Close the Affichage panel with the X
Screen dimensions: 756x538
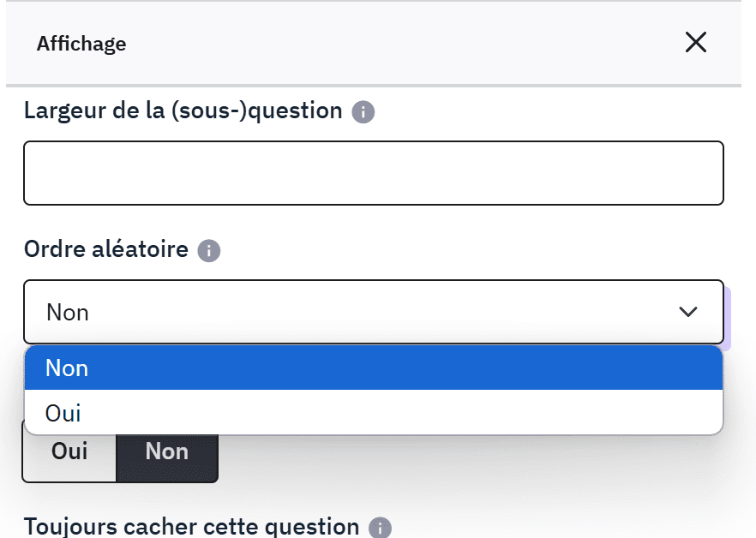pos(695,43)
